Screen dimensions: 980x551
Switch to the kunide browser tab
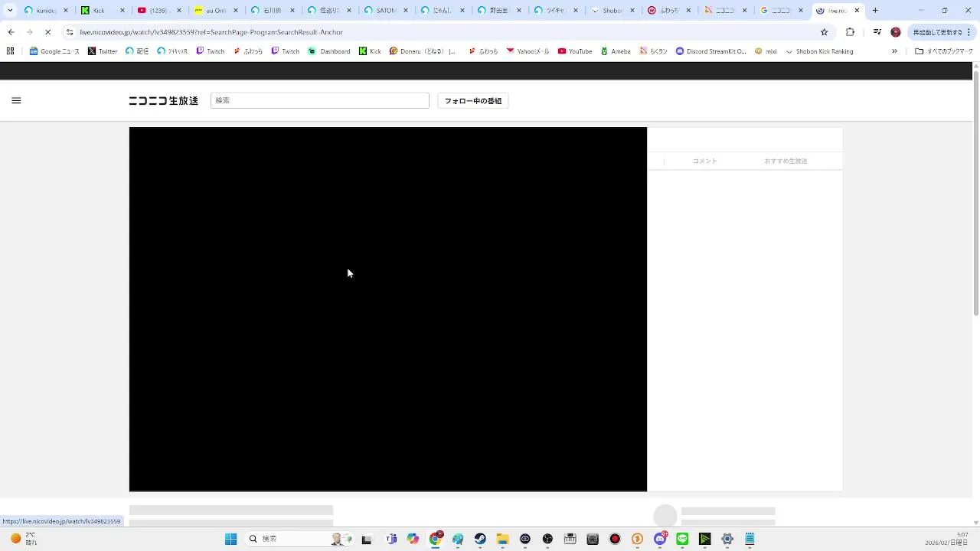pyautogui.click(x=46, y=11)
